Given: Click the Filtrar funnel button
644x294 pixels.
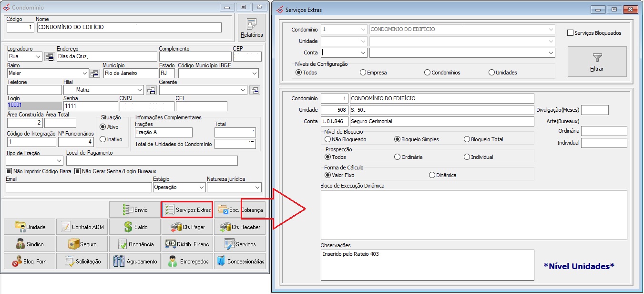Looking at the screenshot, I should coord(597,62).
